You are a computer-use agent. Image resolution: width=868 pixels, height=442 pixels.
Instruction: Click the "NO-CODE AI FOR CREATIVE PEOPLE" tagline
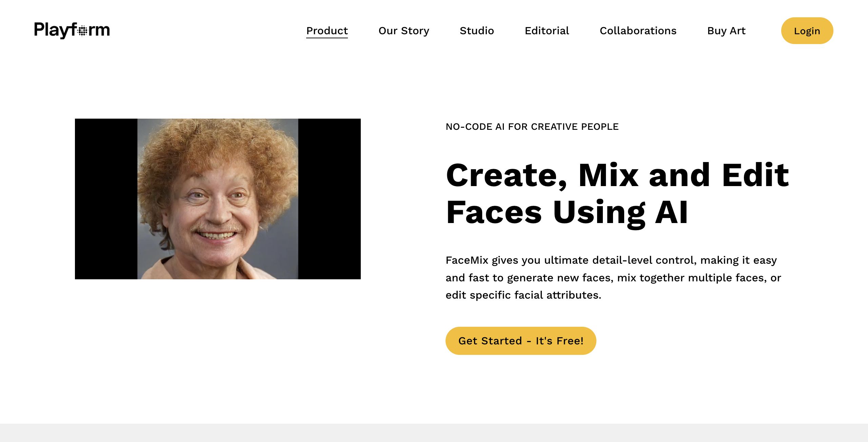tap(532, 127)
